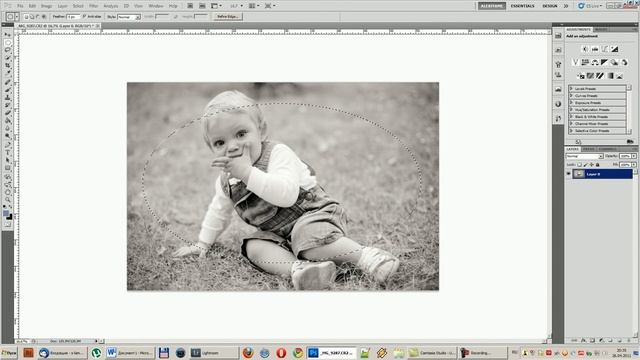
Task: Click the Feather input field
Action: click(x=73, y=17)
